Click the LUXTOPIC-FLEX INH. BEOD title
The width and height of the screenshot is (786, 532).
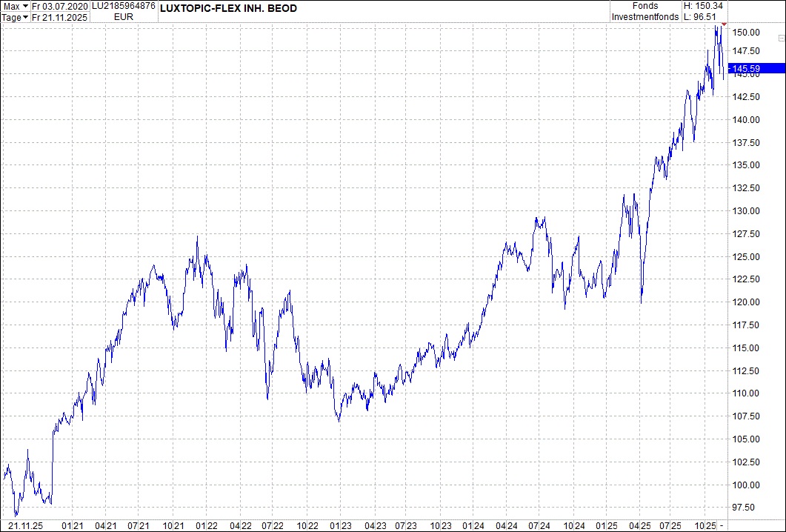point(229,8)
